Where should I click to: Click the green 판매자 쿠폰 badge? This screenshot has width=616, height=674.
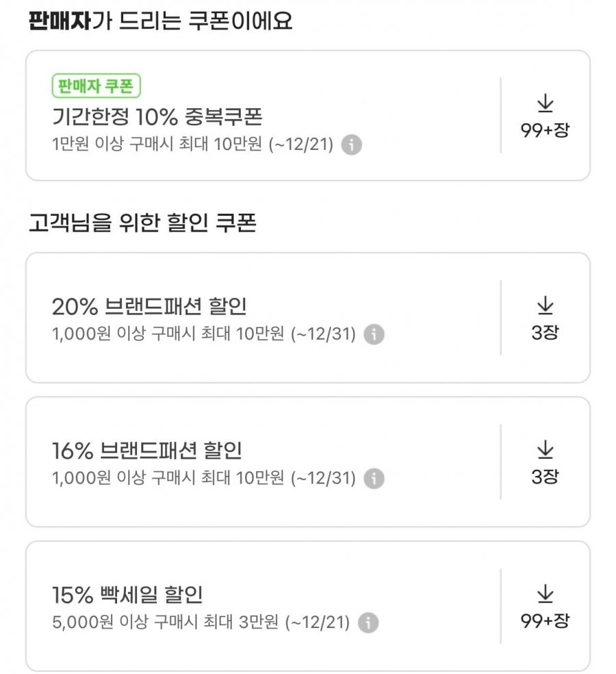pos(96,87)
